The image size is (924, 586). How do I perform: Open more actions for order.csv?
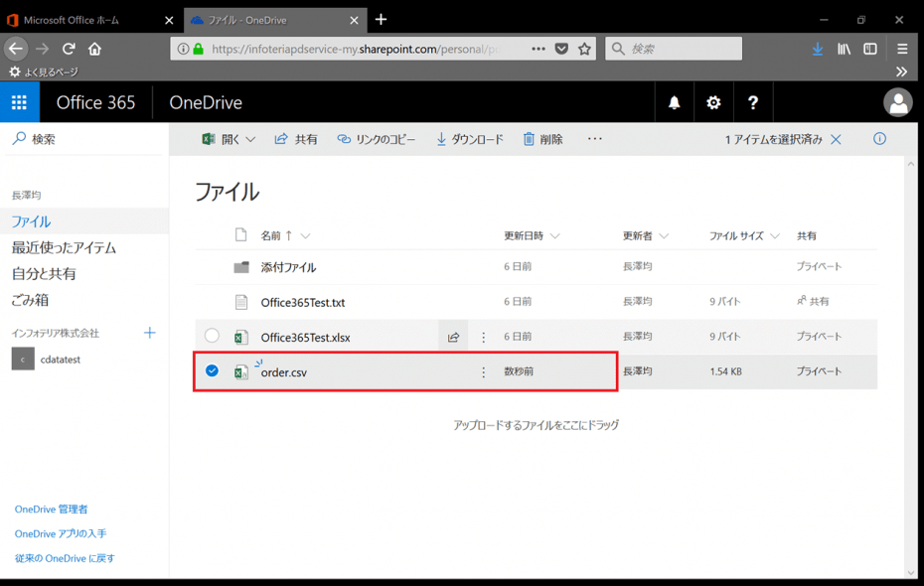point(483,372)
